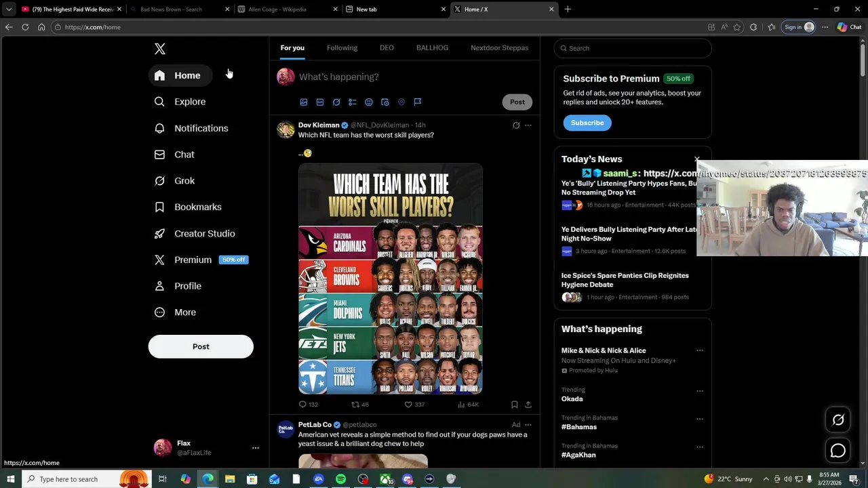The image size is (868, 488).
Task: View analytics for the 64K views post
Action: pos(469,405)
